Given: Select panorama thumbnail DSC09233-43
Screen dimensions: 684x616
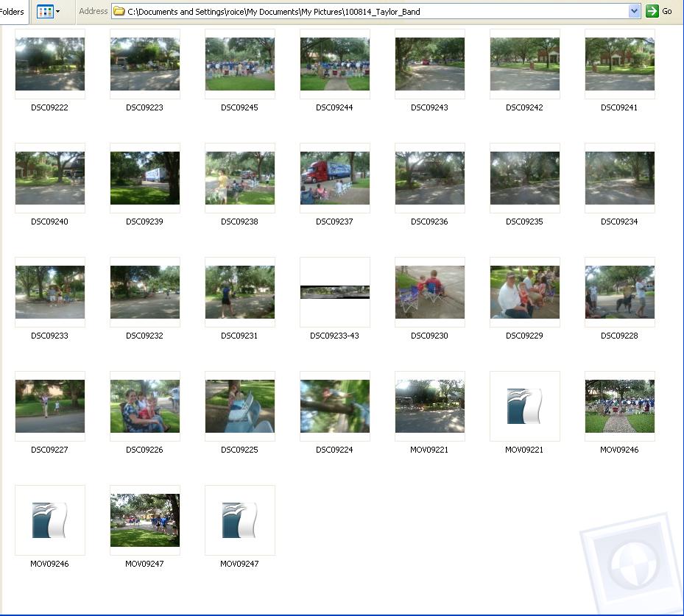Looking at the screenshot, I should point(334,292).
